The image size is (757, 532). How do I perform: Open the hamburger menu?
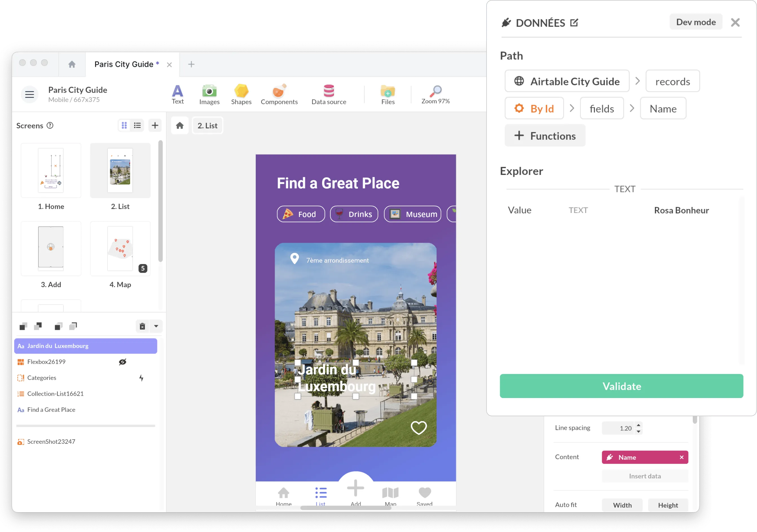click(x=29, y=94)
